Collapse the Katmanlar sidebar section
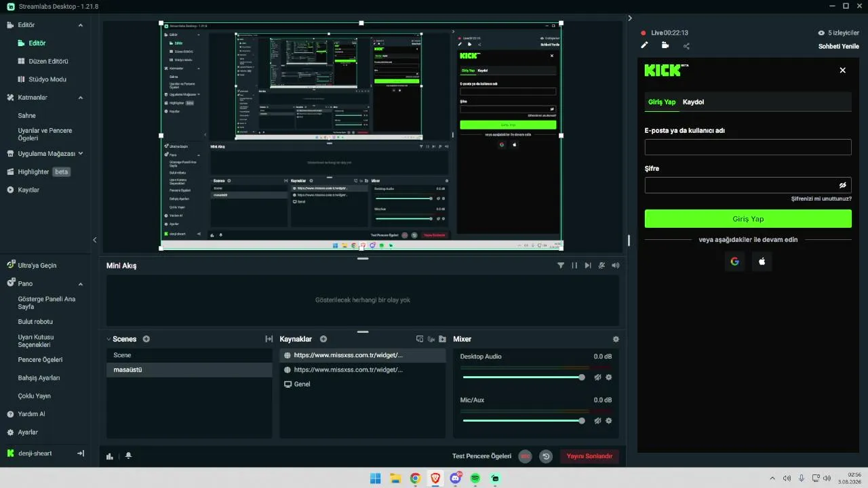The width and height of the screenshot is (868, 488). pos(81,98)
